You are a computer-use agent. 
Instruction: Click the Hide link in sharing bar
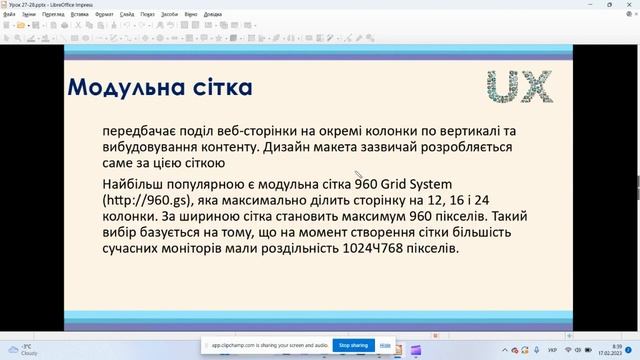pyautogui.click(x=385, y=345)
